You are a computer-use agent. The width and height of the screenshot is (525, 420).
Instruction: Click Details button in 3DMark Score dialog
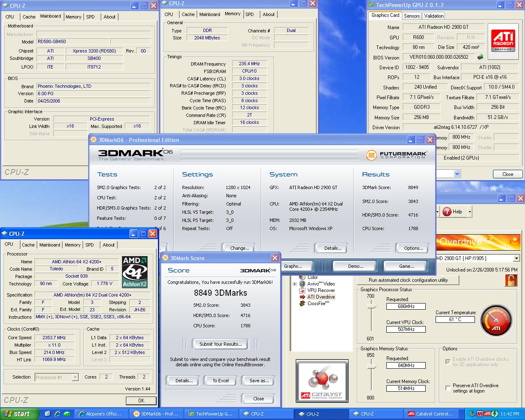click(184, 381)
